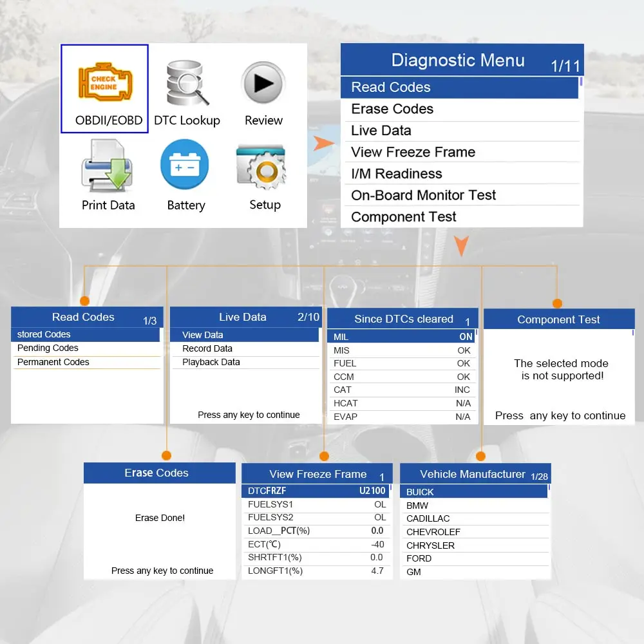The width and height of the screenshot is (644, 644).
Task: Choose BUICK in Vehicle Manufacturer list
Action: click(x=474, y=492)
